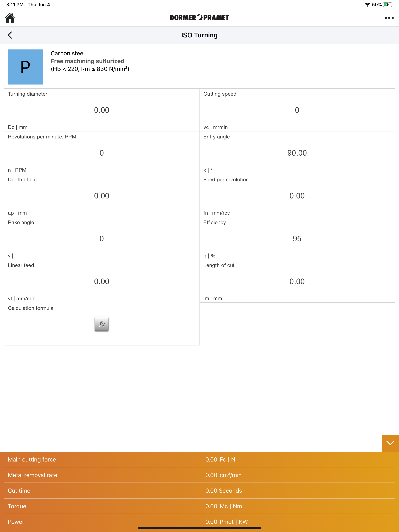The image size is (399, 532).
Task: Open the fx calculation formula button
Action: click(x=102, y=324)
